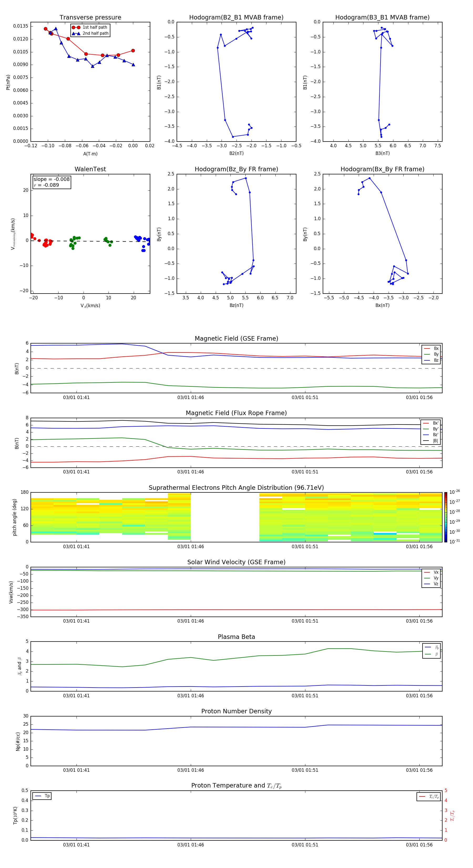Click the 'B2(nT)' x-axis label
Image resolution: width=473 pixels, height=868 pixels.
pos(236,153)
